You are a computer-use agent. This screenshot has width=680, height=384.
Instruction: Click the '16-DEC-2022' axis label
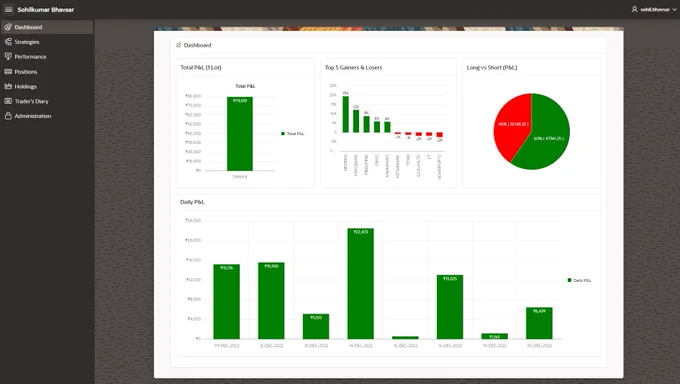tap(450, 346)
